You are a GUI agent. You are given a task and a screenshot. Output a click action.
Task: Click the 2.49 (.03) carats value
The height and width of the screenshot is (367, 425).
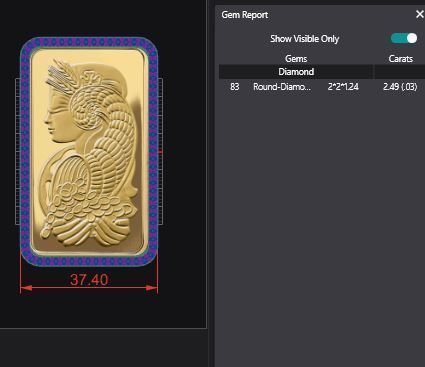pyautogui.click(x=400, y=87)
